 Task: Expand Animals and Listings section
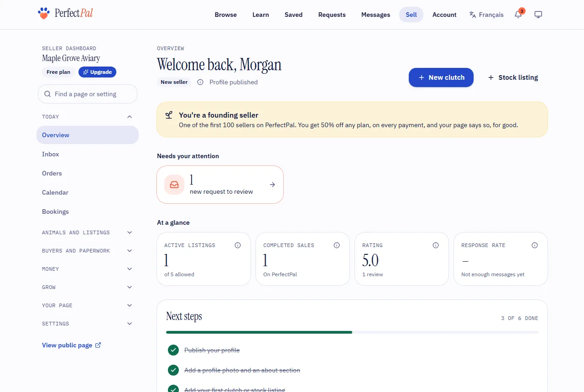[x=88, y=232]
